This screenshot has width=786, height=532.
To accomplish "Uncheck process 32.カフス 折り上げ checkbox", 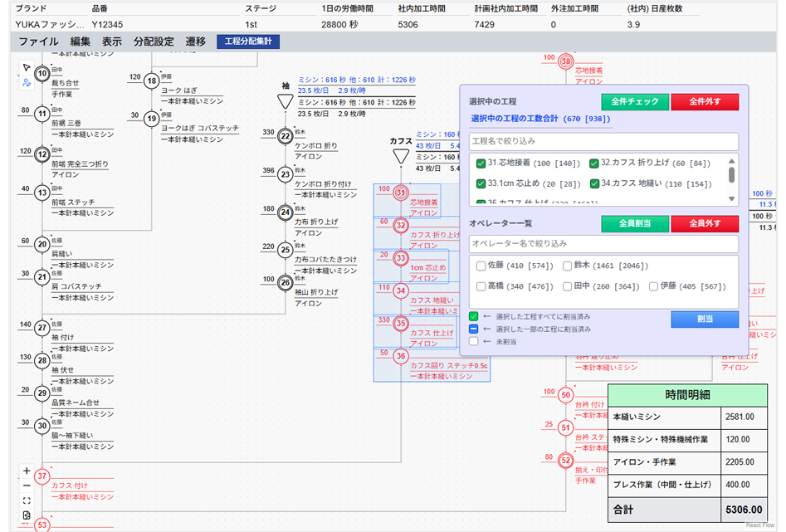I will 594,164.
